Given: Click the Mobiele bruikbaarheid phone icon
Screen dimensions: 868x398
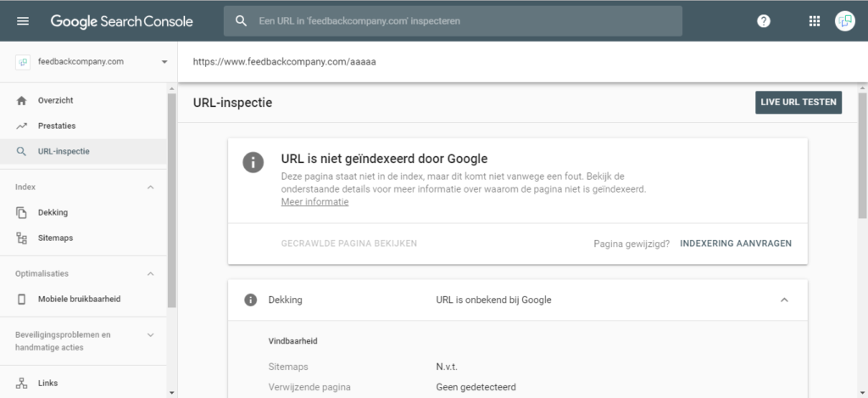Looking at the screenshot, I should (x=22, y=300).
